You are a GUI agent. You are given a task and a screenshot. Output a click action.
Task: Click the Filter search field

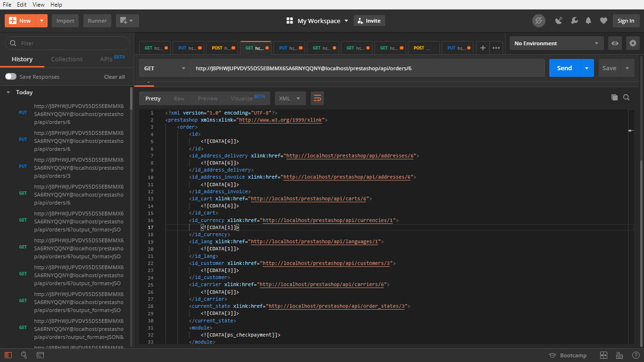pos(66,43)
